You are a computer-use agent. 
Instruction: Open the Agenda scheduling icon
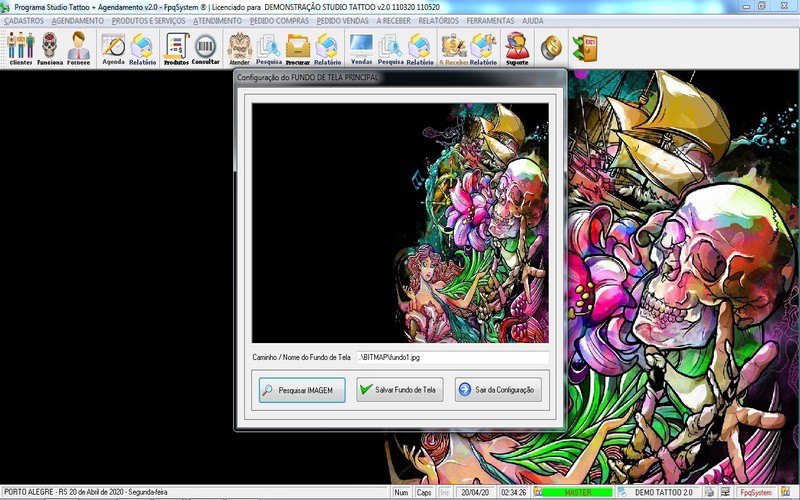tap(113, 48)
